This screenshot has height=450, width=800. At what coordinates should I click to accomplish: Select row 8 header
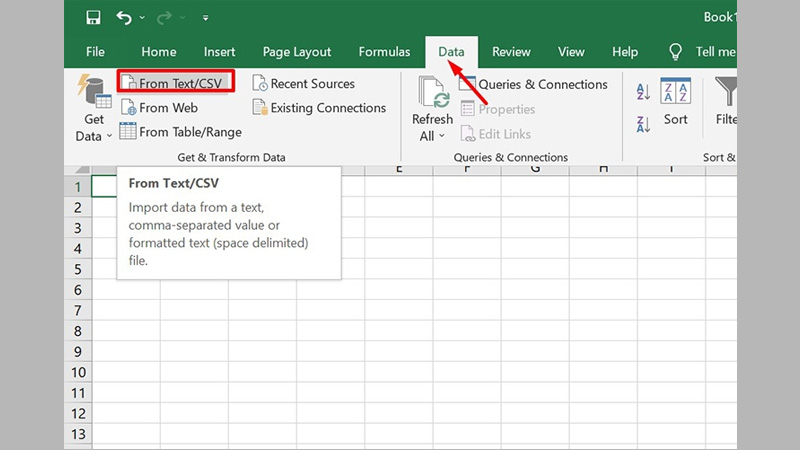[78, 331]
